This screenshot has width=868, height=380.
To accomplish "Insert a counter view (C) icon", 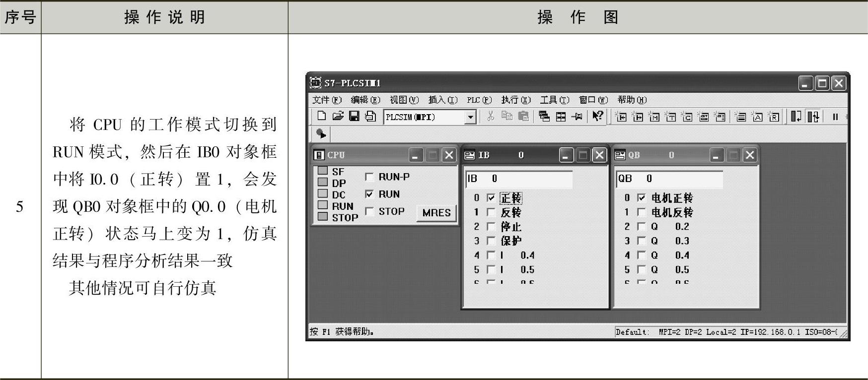I will pos(687,117).
